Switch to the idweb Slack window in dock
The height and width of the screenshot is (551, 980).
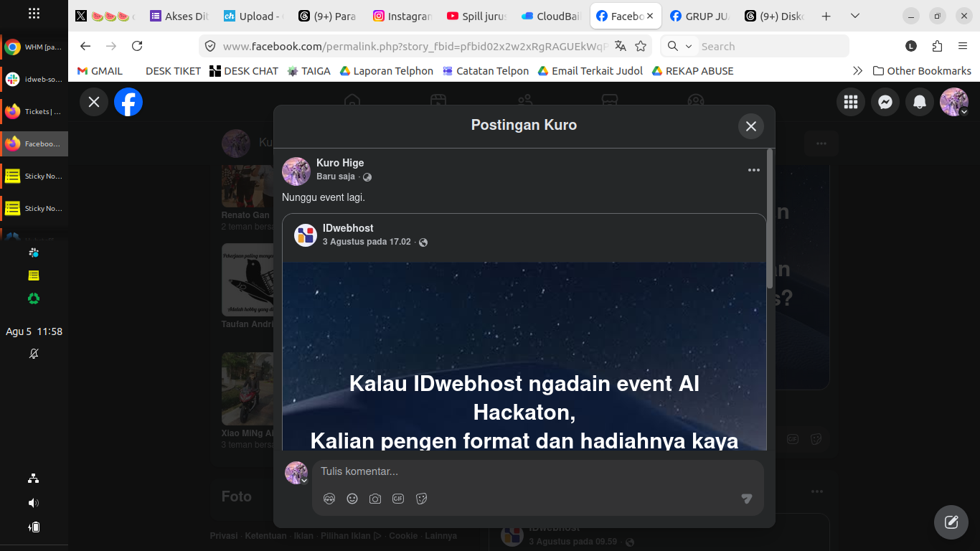[x=34, y=79]
